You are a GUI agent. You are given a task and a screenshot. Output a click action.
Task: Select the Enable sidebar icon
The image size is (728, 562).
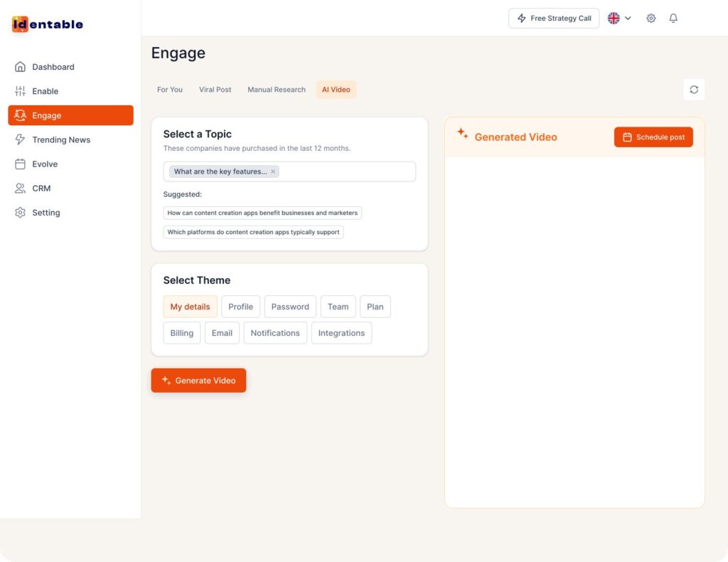[x=20, y=90]
